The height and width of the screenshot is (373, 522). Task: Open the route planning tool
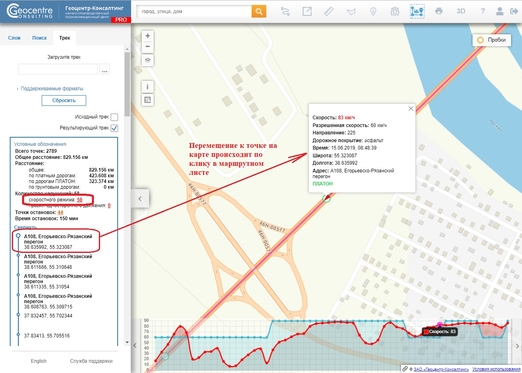285,11
